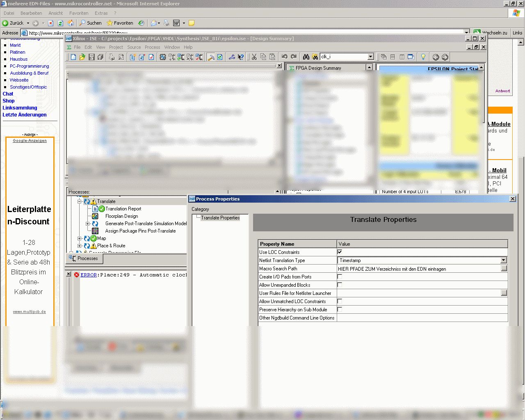Image resolution: width=525 pixels, height=420 pixels.
Task: Open the Platinen forum link
Action: click(x=18, y=52)
